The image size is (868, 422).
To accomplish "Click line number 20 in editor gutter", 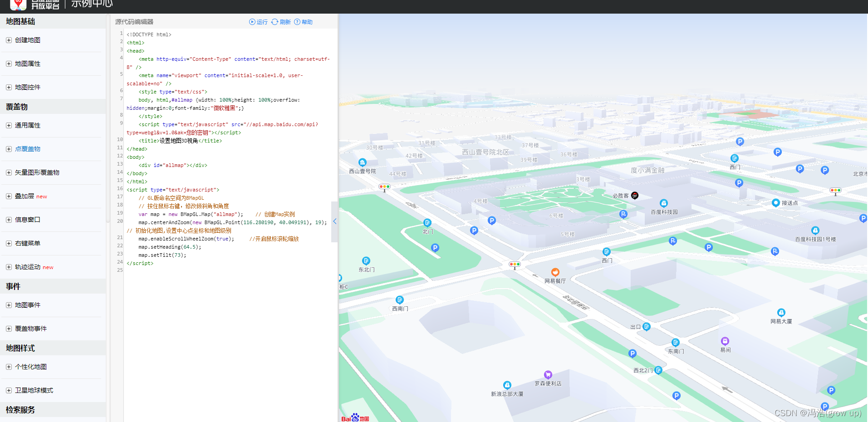I will click(x=120, y=221).
